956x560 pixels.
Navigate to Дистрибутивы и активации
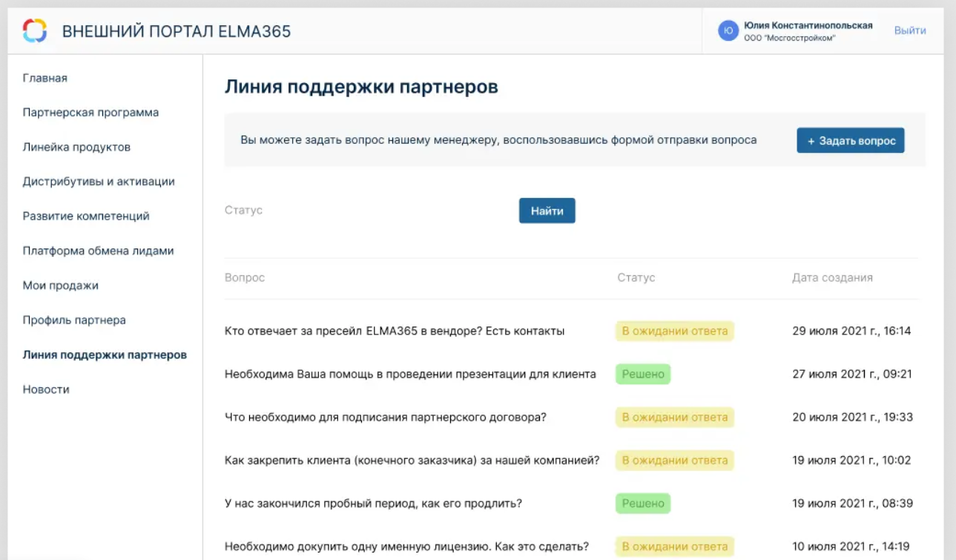[x=99, y=182]
